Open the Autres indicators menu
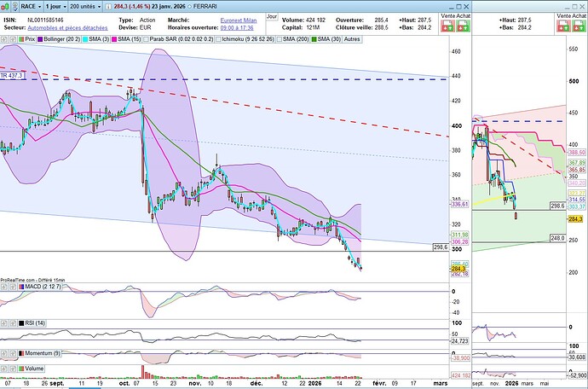 point(352,39)
